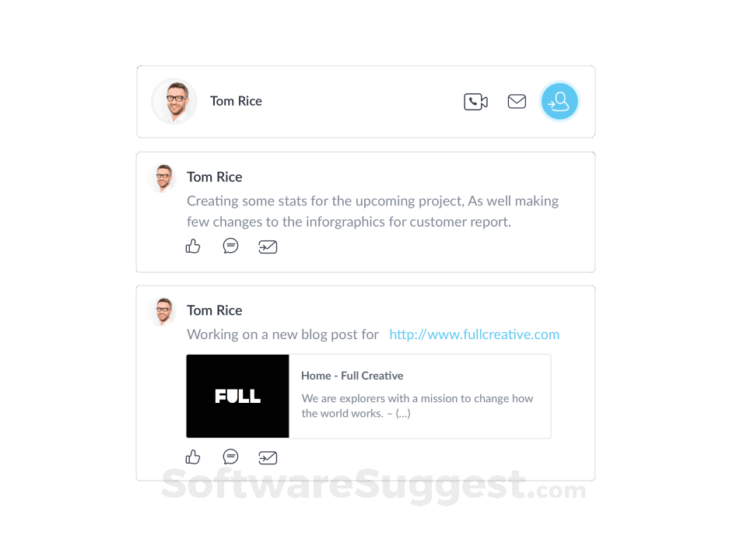Comment on the stats project status post
Screen dimensions: 747x560
[x=230, y=246]
